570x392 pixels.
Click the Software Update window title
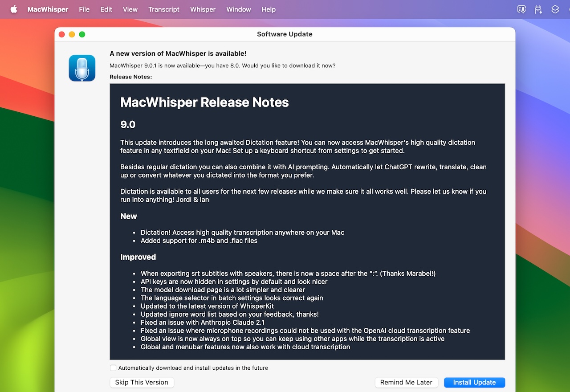pyautogui.click(x=285, y=34)
